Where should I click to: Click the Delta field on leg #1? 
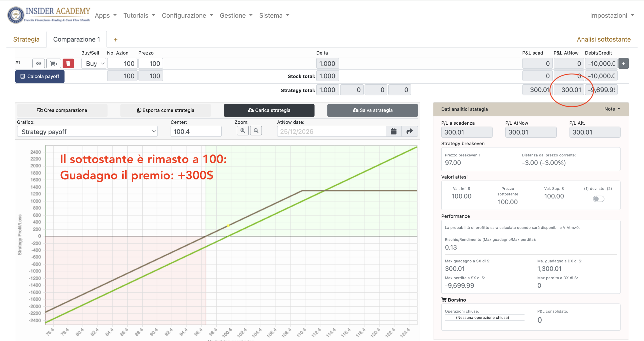tap(328, 63)
